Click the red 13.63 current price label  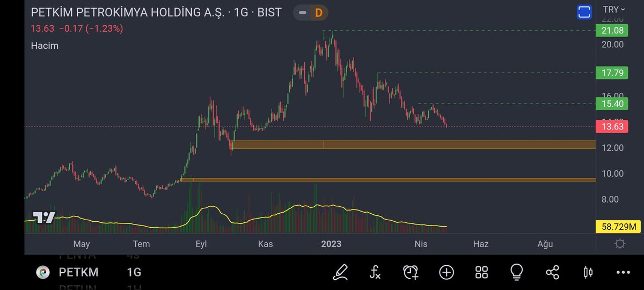(612, 127)
